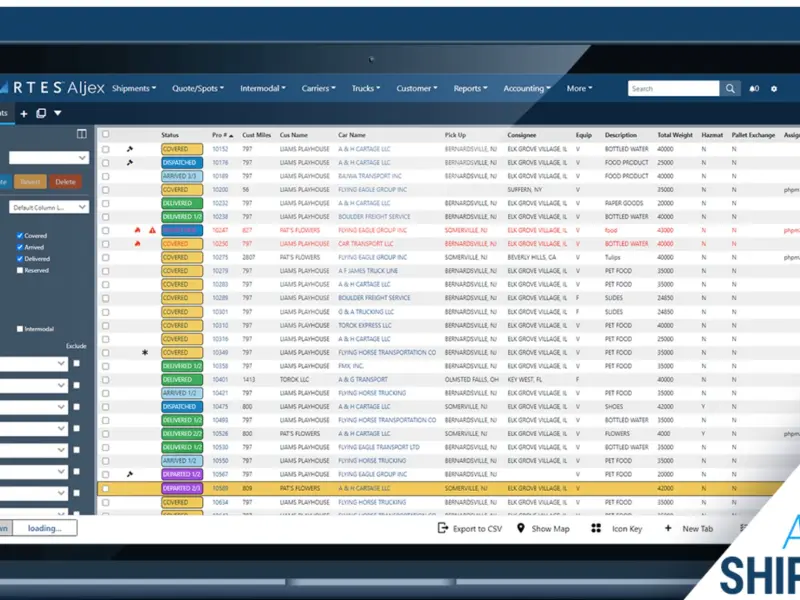Click into the Search input field
This screenshot has width=800, height=600.
pos(673,89)
